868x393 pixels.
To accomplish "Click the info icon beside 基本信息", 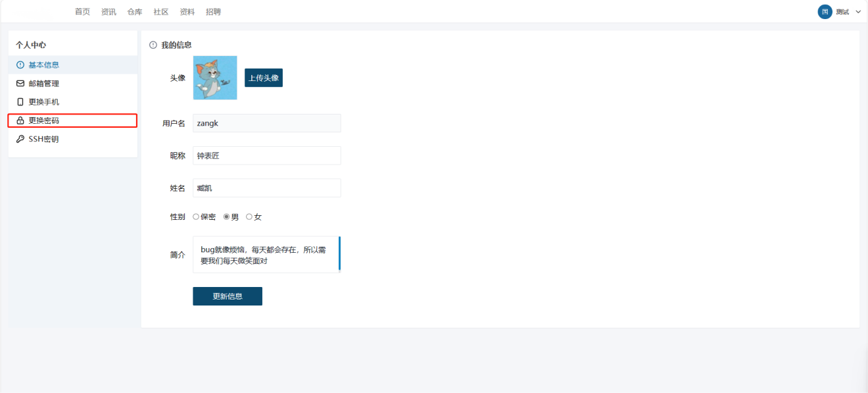I will tap(20, 65).
